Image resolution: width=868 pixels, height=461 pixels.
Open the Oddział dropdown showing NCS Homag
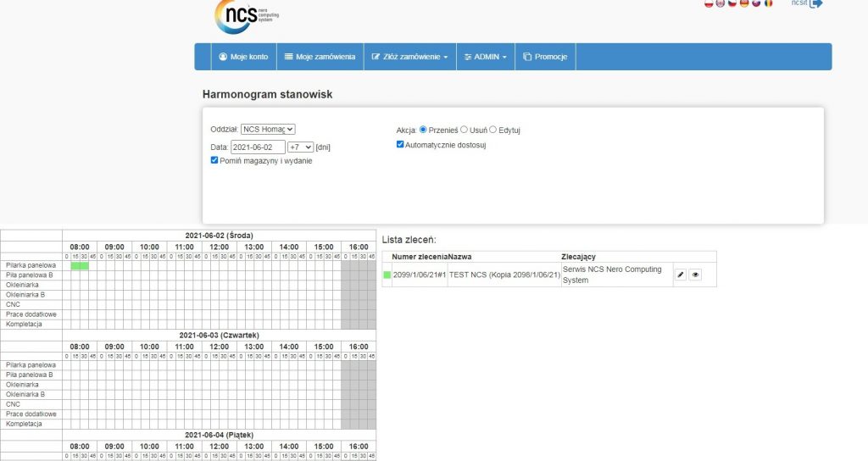click(268, 129)
